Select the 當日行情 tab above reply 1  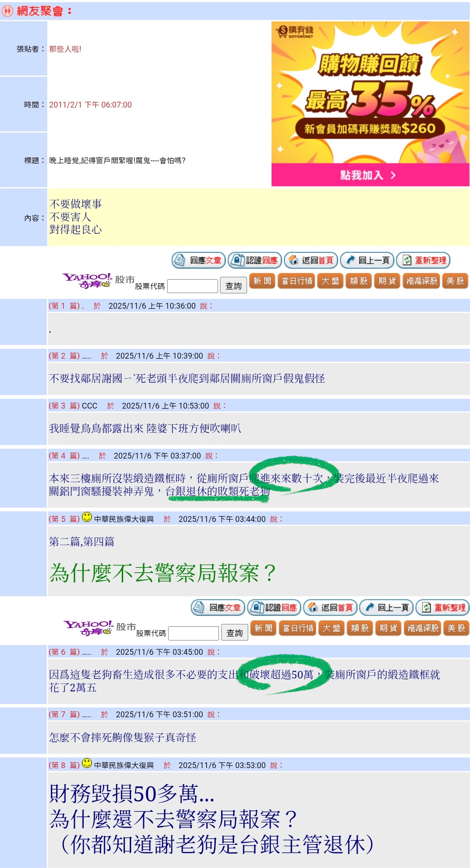click(x=297, y=281)
